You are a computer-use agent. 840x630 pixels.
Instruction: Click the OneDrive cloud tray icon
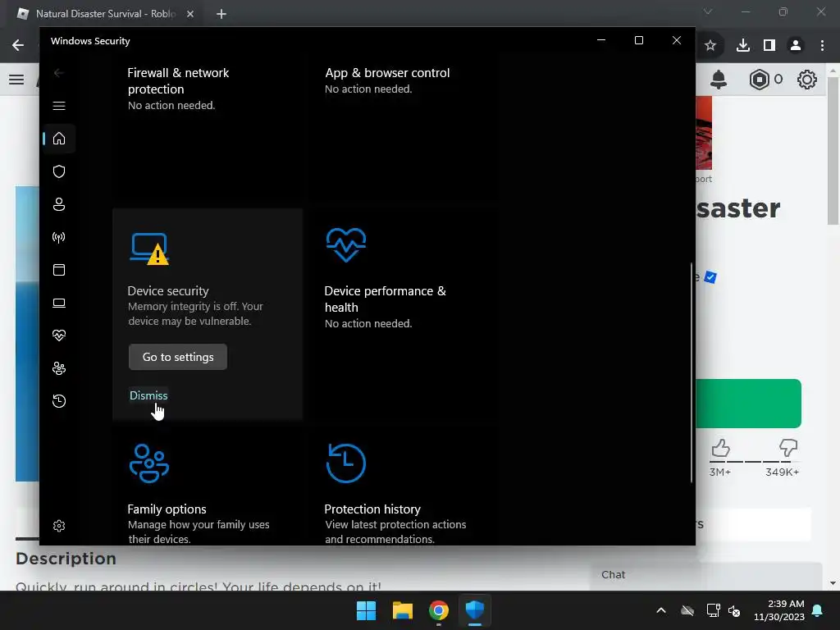click(687, 610)
